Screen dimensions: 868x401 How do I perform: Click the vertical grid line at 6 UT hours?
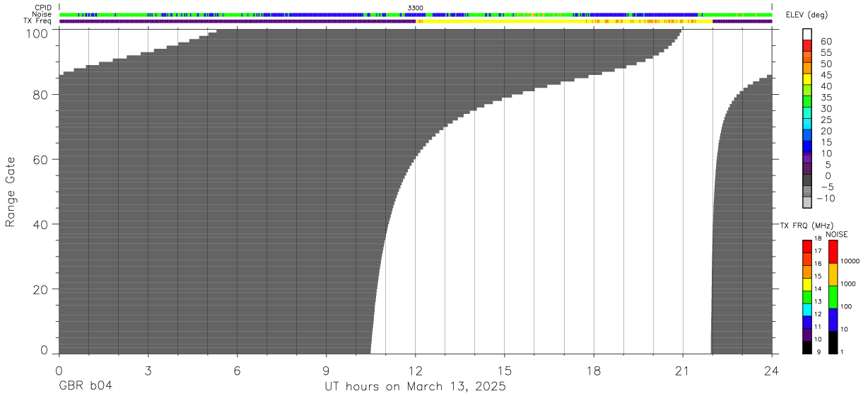[x=237, y=191]
